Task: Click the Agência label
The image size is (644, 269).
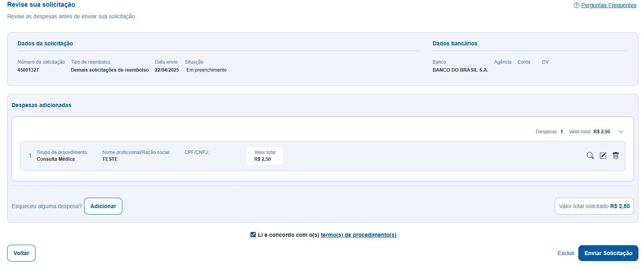Action: (503, 62)
